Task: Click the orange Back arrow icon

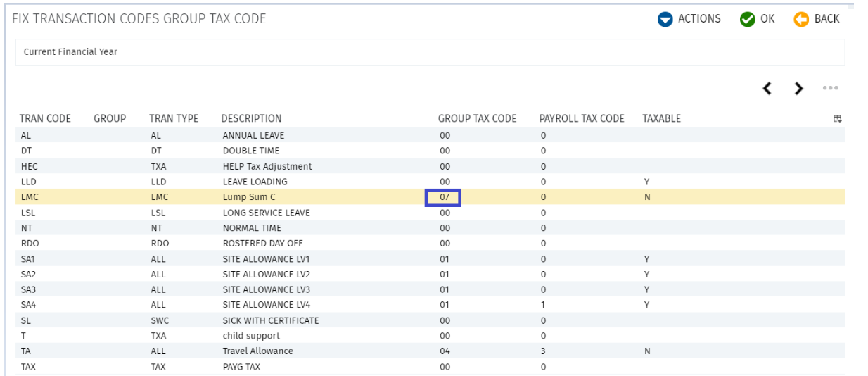Action: point(801,20)
